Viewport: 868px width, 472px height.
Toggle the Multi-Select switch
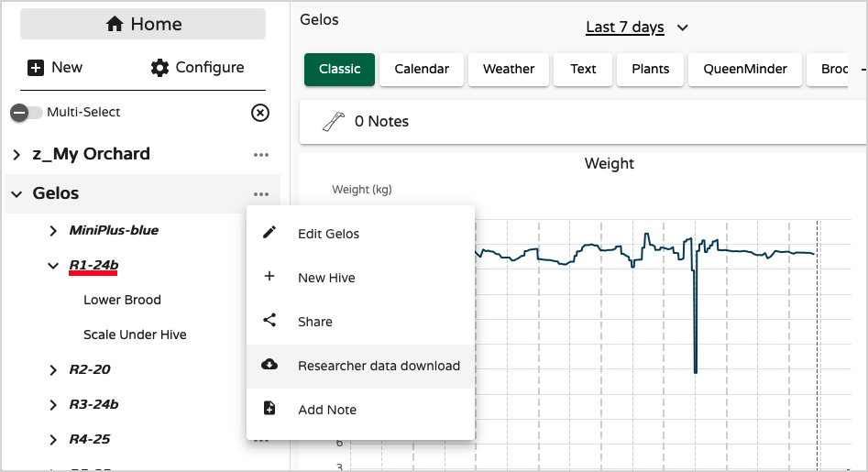tap(27, 113)
